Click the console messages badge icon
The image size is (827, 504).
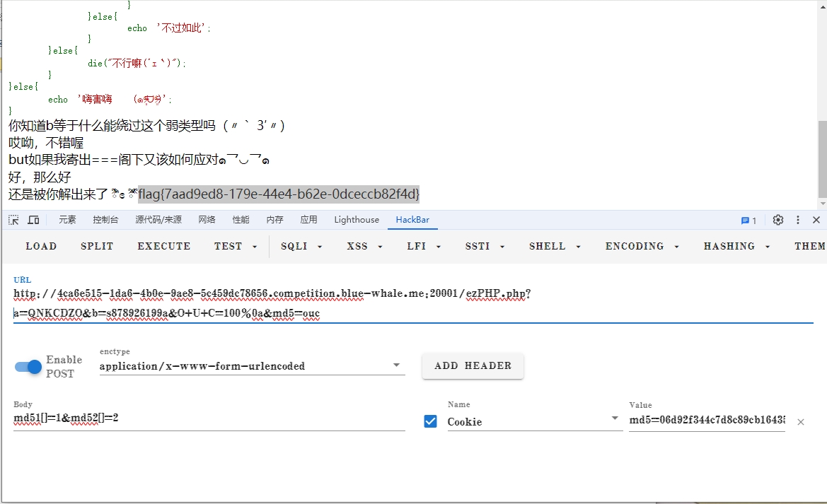(x=748, y=221)
